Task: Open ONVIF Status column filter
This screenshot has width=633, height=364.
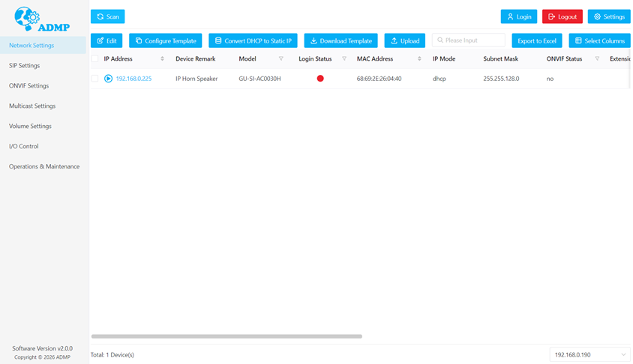Action: pos(597,59)
